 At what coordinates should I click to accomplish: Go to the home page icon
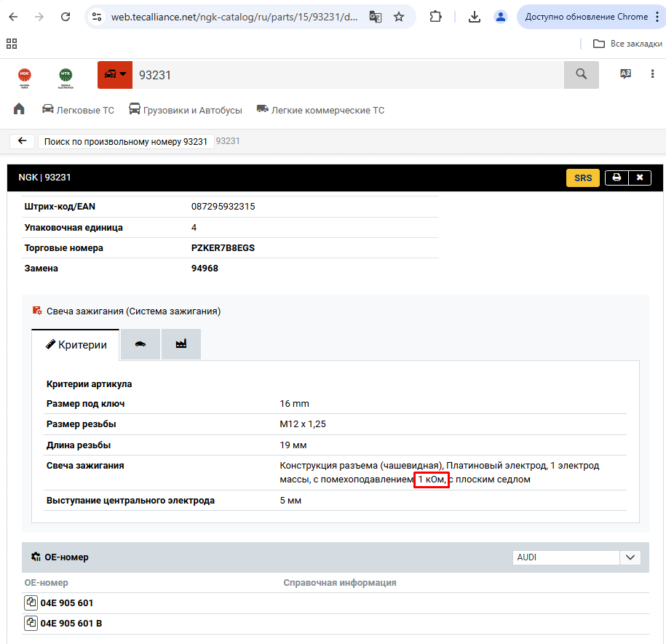(19, 109)
